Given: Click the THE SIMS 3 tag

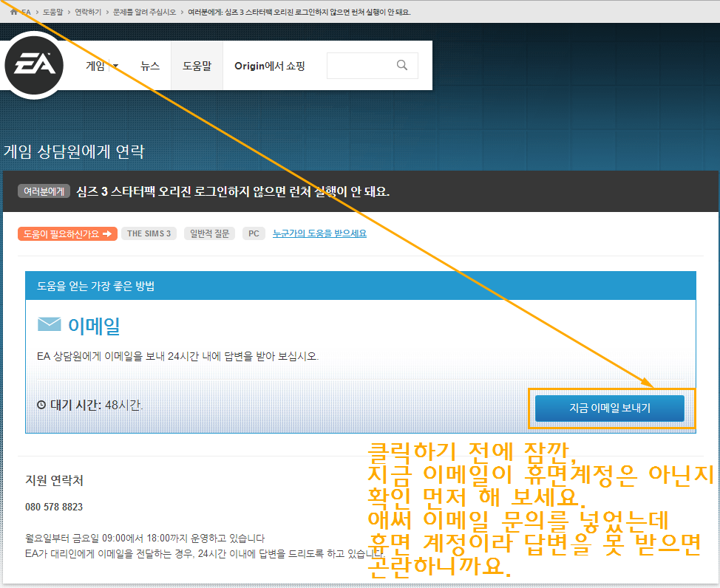Looking at the screenshot, I should (149, 233).
